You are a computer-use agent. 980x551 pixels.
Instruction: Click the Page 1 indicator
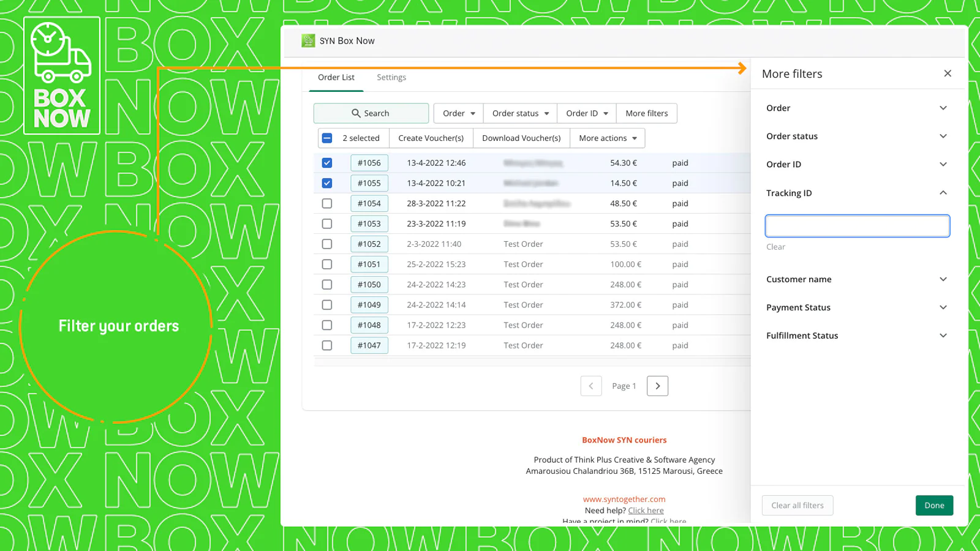click(x=624, y=386)
